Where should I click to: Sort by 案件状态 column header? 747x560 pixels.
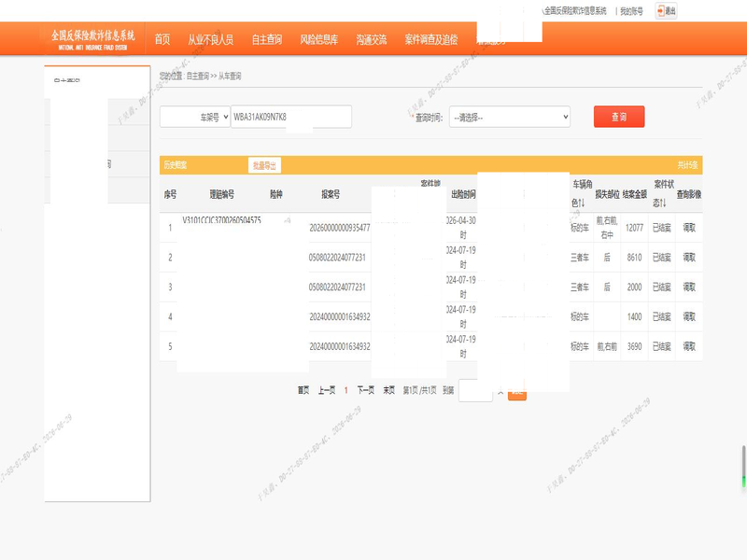click(663, 193)
